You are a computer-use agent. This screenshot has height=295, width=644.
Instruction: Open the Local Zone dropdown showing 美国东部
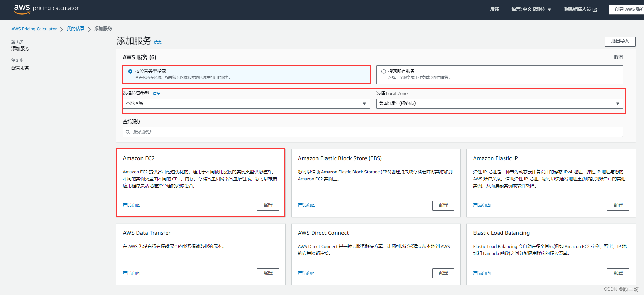tap(499, 103)
